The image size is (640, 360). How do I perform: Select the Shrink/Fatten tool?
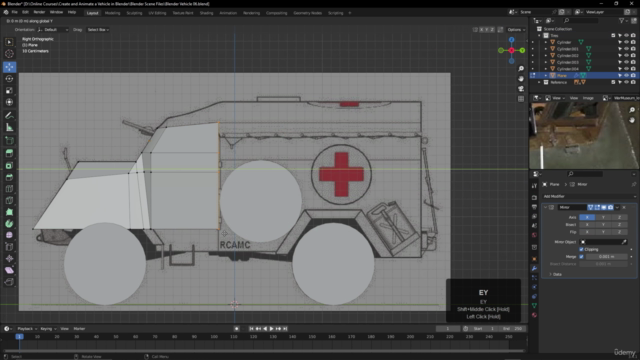pyautogui.click(x=9, y=258)
